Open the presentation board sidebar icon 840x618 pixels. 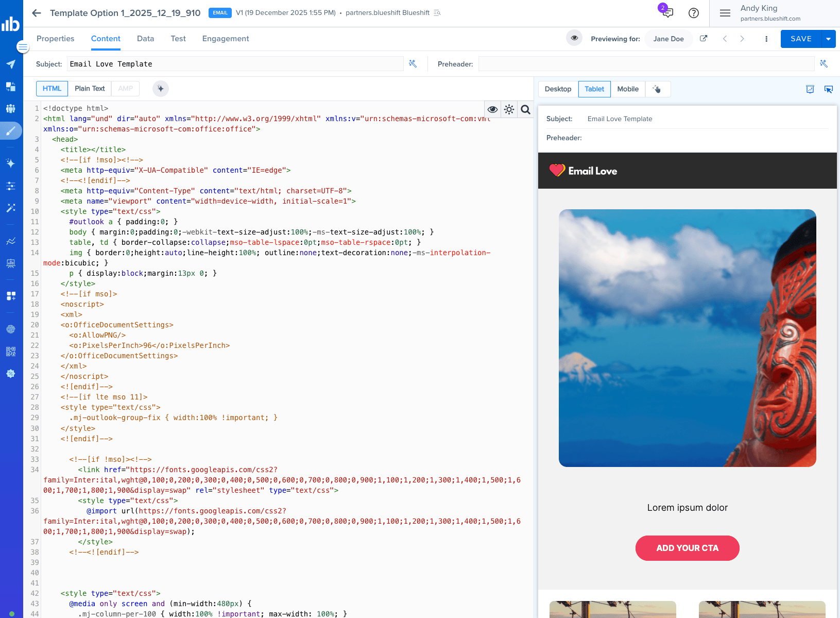pos(11,263)
